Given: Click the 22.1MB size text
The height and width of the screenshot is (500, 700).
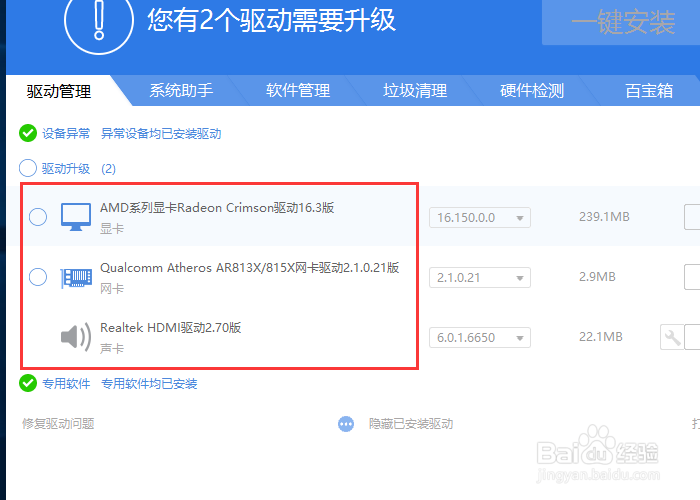Looking at the screenshot, I should [600, 337].
